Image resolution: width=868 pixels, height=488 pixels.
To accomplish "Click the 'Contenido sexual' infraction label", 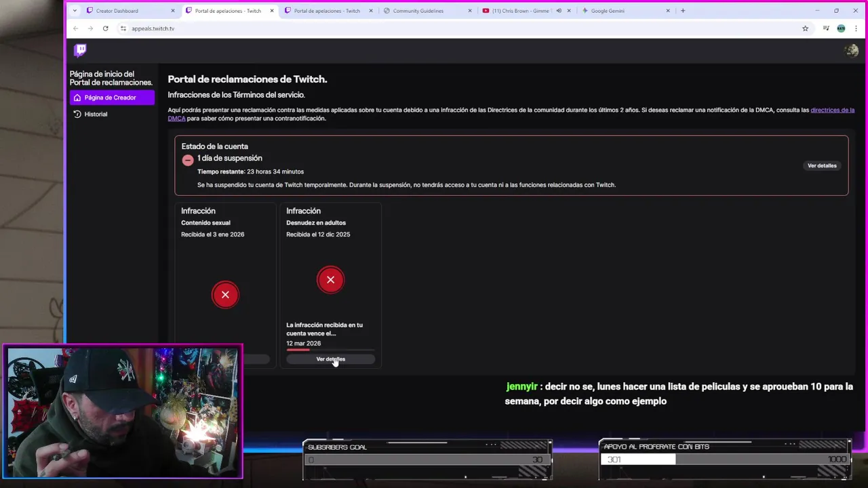I will (x=205, y=222).
